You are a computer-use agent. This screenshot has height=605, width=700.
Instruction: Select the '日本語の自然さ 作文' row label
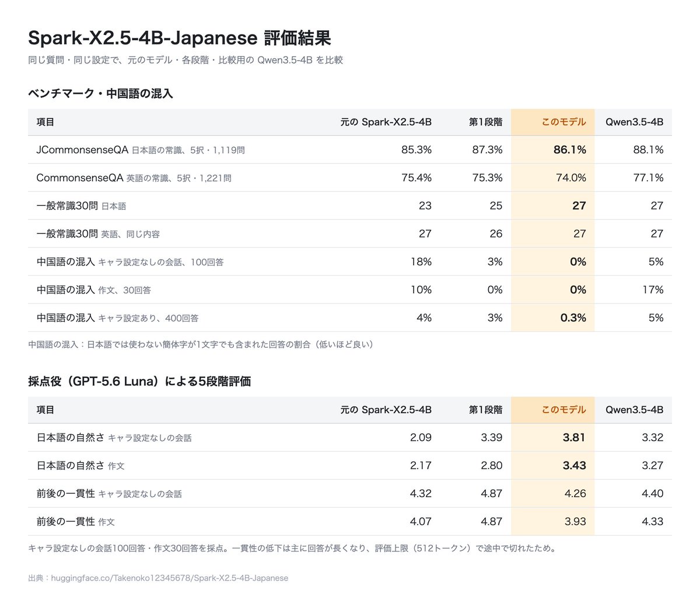[x=80, y=466]
